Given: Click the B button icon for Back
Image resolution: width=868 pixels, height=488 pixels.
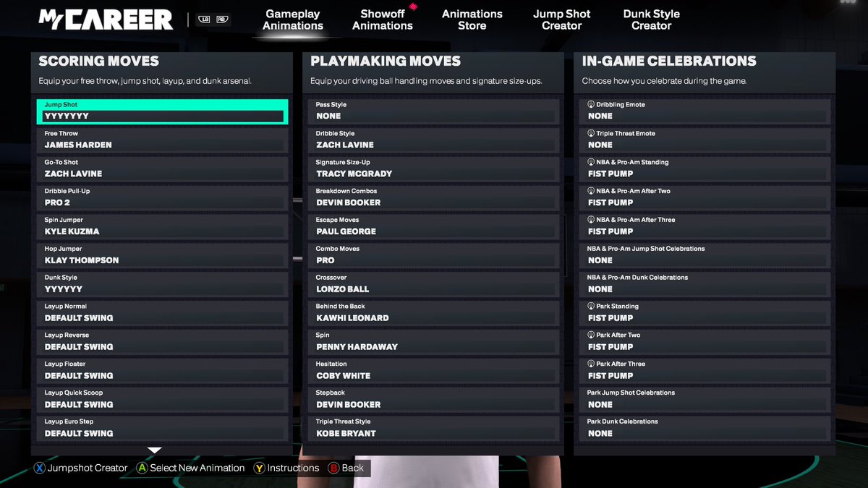Looking at the screenshot, I should (x=333, y=468).
